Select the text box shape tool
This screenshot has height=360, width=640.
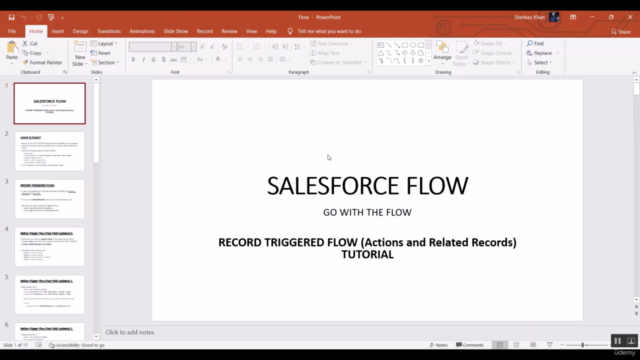(x=380, y=45)
